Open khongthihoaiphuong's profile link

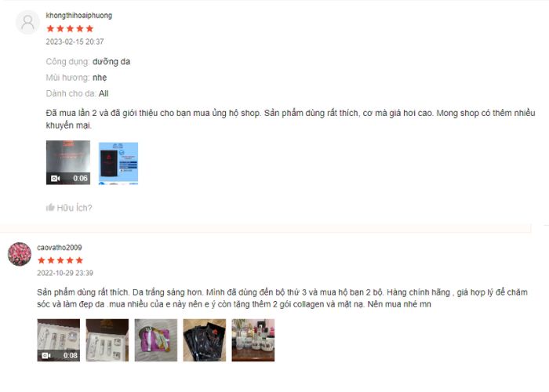(78, 16)
